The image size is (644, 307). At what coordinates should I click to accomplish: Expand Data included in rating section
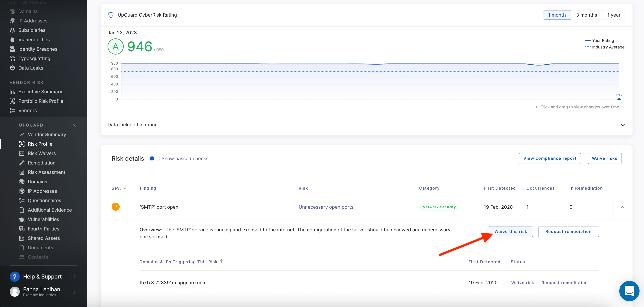coord(622,125)
